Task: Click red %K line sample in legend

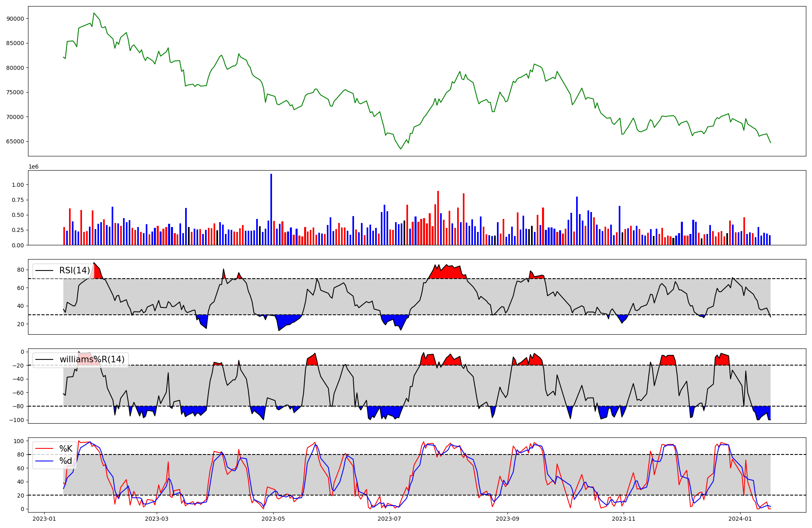Action: pyautogui.click(x=45, y=448)
